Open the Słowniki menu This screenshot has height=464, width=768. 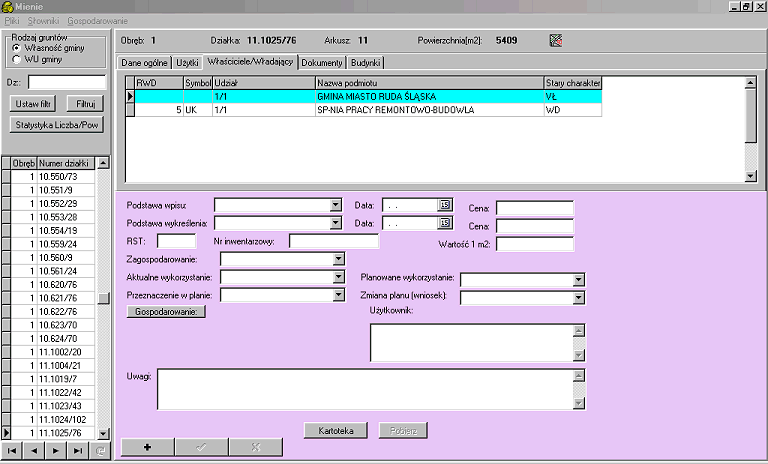(43, 21)
